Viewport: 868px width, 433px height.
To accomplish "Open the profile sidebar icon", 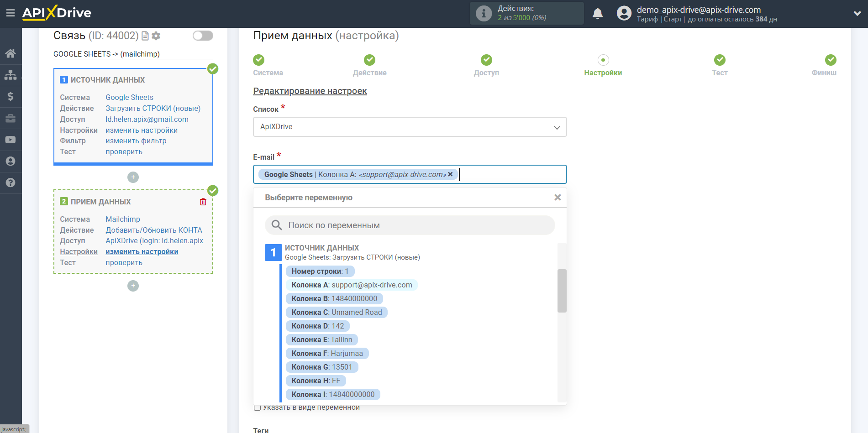I will 11,161.
